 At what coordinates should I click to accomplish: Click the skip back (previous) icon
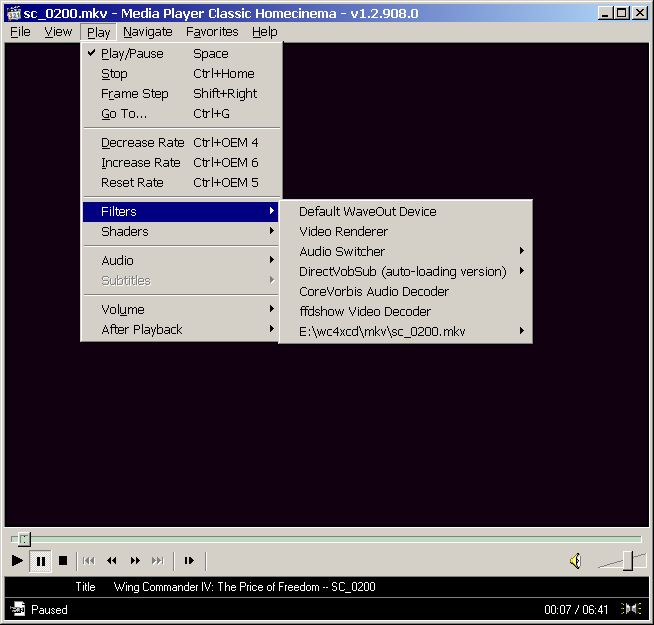coord(89,561)
